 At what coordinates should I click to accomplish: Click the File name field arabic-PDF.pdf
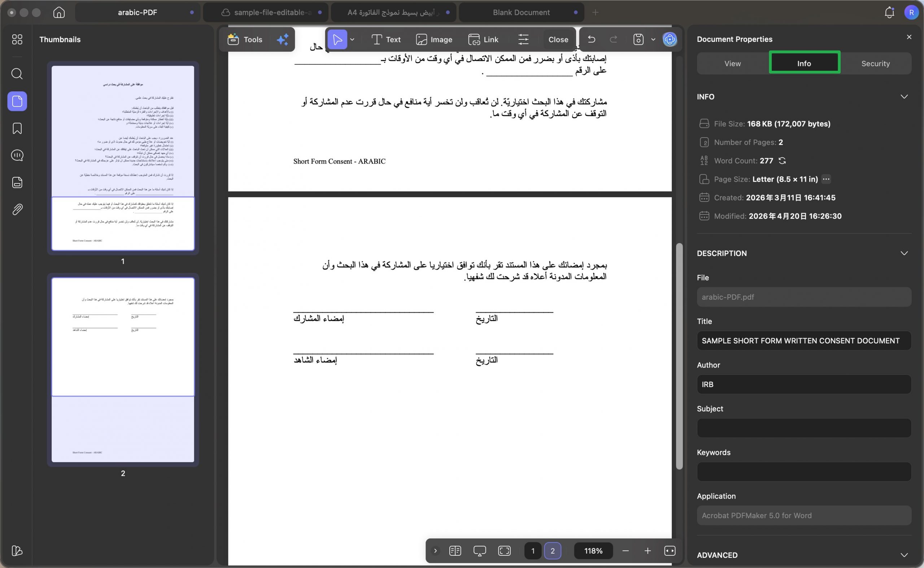tap(804, 297)
